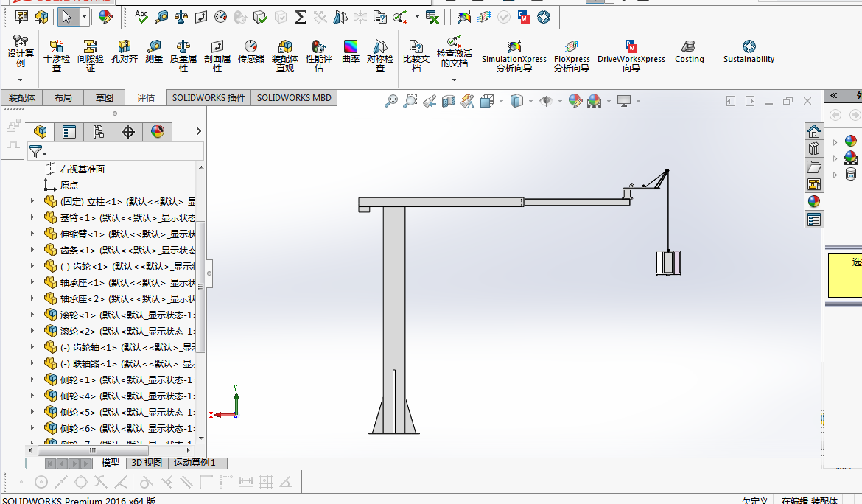Click the suspended load block in viewport
862x504 pixels.
pos(668,263)
